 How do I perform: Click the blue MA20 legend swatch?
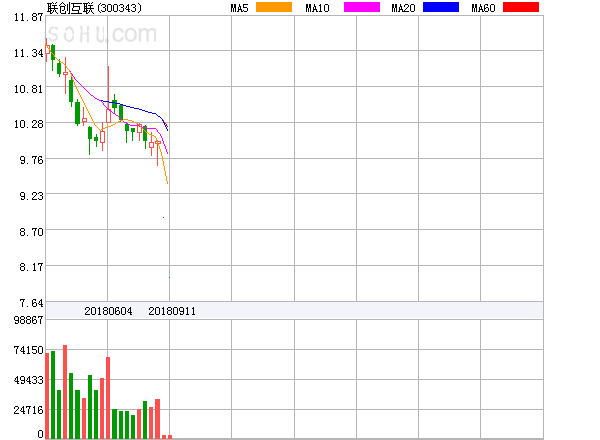[441, 8]
